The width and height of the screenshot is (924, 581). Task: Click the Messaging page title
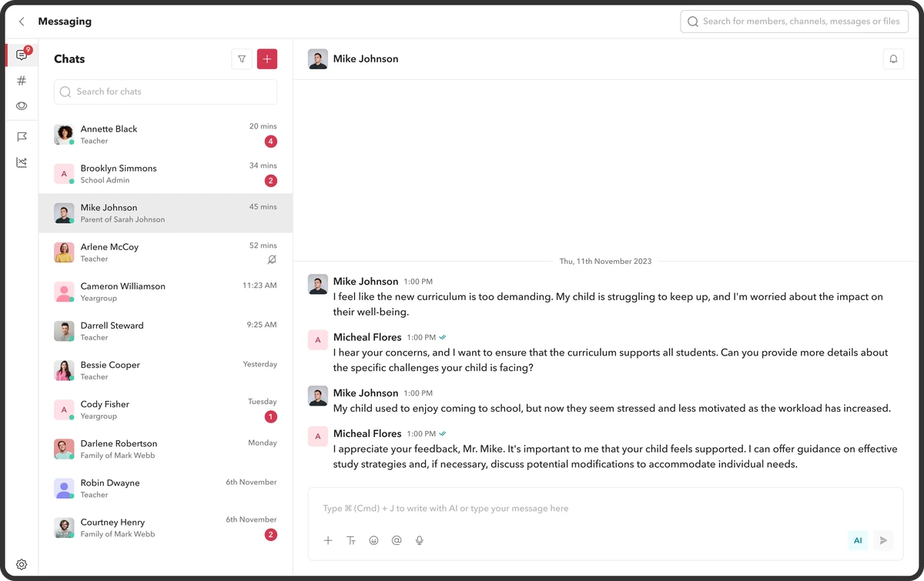click(x=65, y=22)
